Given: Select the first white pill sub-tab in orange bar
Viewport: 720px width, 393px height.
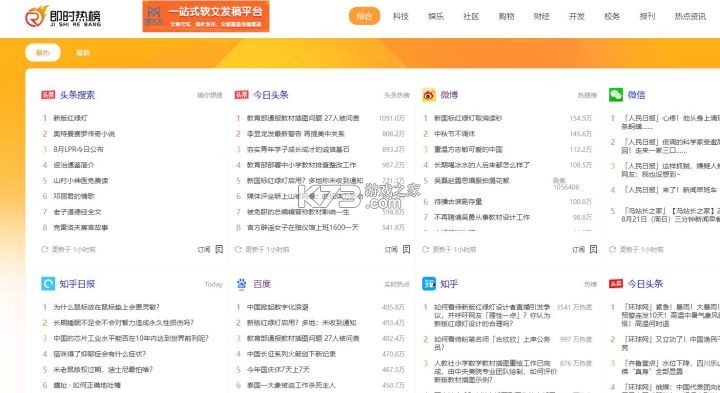Looking at the screenshot, I should click(43, 53).
